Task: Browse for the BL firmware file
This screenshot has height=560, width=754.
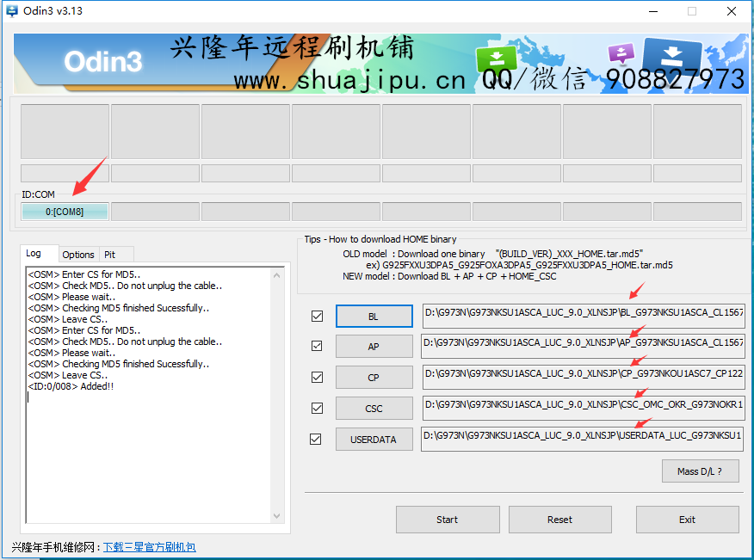Action: pyautogui.click(x=374, y=317)
